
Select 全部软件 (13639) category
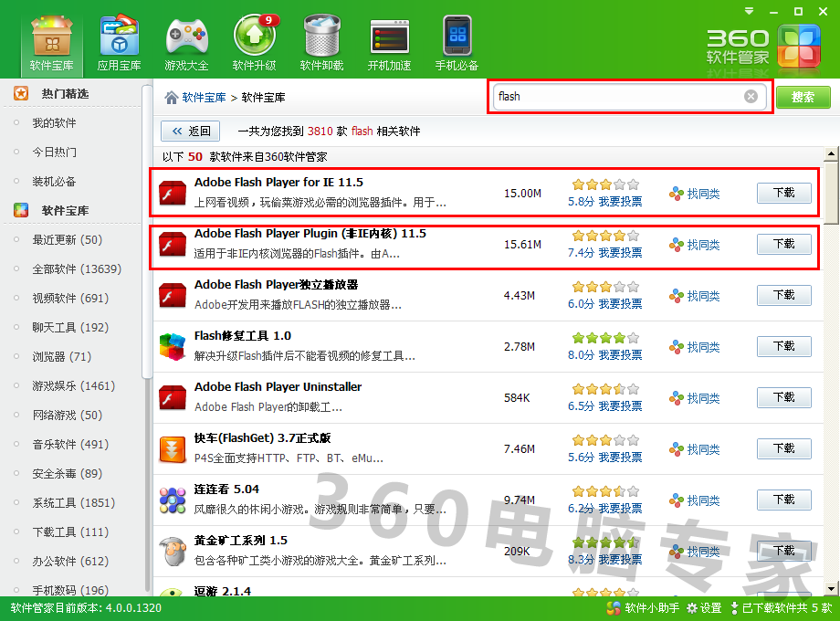(77, 269)
